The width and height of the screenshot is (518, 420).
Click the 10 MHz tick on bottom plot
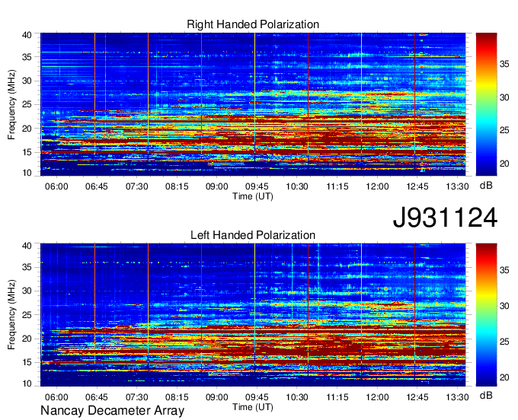click(x=27, y=383)
